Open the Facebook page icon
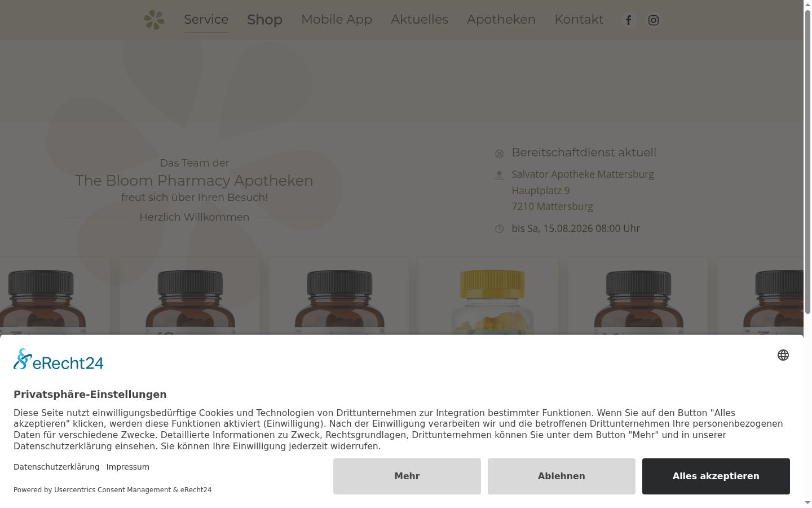 pos(628,20)
